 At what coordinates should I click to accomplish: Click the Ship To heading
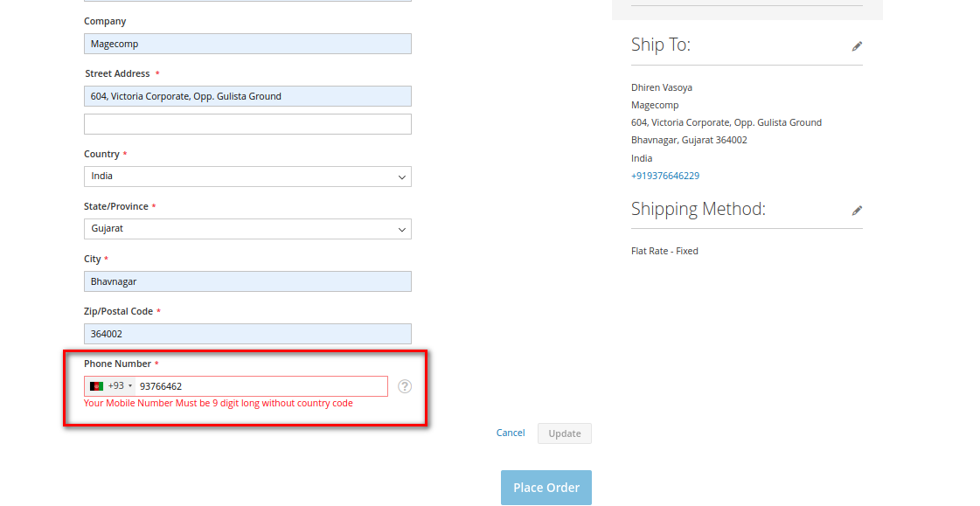pos(660,45)
